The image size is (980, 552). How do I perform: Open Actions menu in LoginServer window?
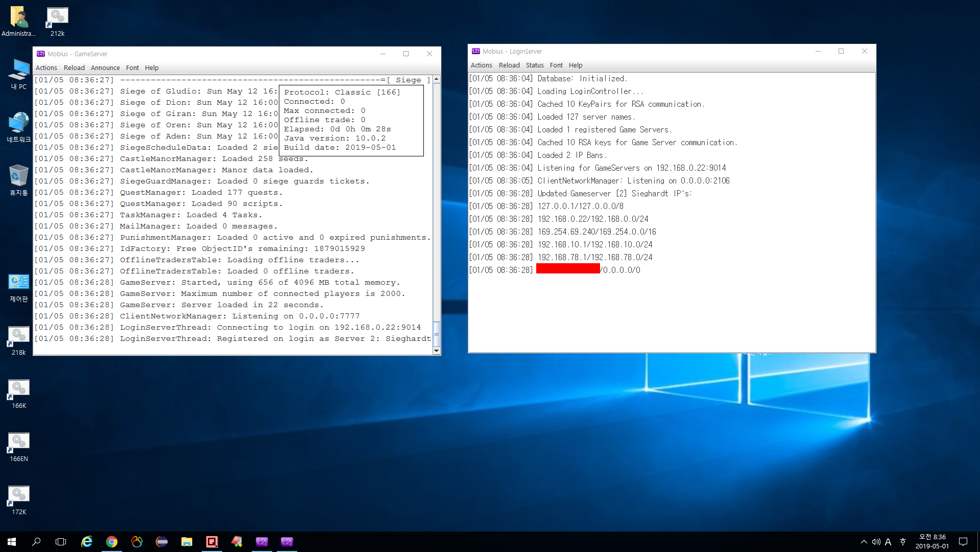point(482,65)
